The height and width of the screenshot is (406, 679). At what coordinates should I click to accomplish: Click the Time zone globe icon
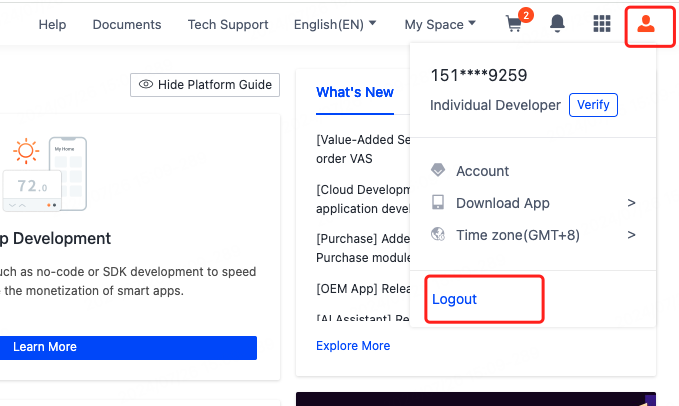pos(438,235)
